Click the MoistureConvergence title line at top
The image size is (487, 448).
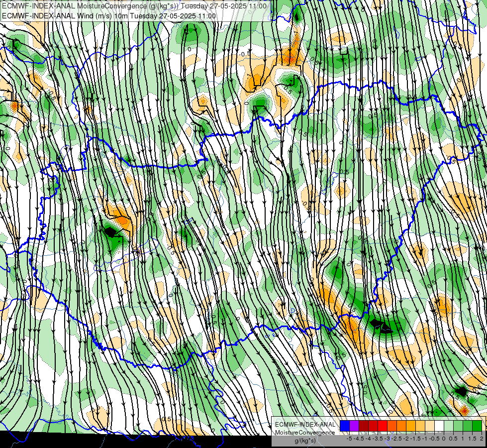pyautogui.click(x=134, y=6)
